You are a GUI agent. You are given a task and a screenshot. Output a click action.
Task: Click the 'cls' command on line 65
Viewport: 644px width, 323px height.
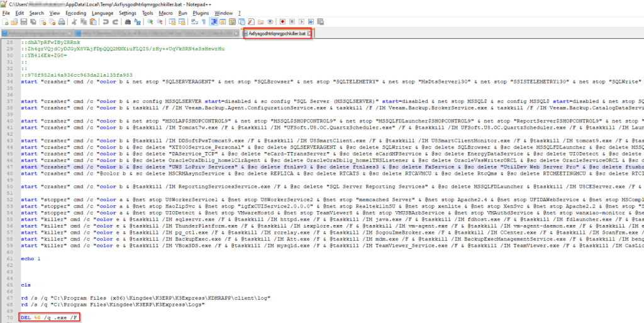tap(25, 285)
